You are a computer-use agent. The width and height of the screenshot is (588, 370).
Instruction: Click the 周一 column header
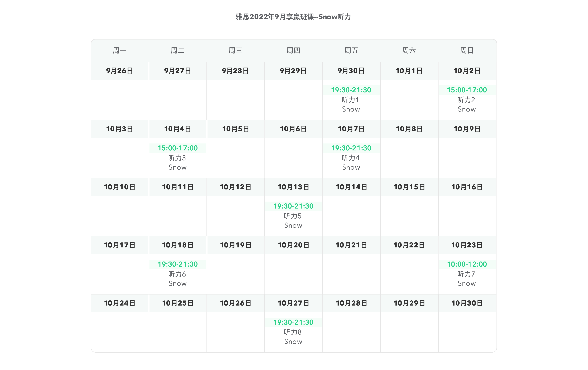(120, 51)
